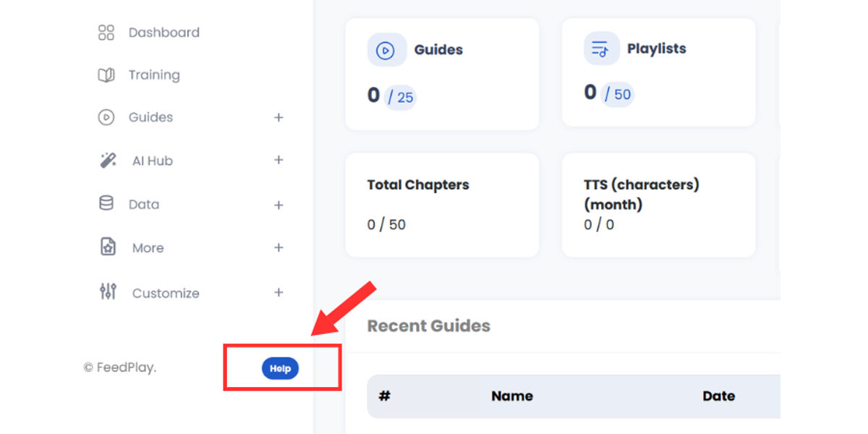This screenshot has height=434, width=868.
Task: Click the Date column header
Action: pyautogui.click(x=718, y=396)
